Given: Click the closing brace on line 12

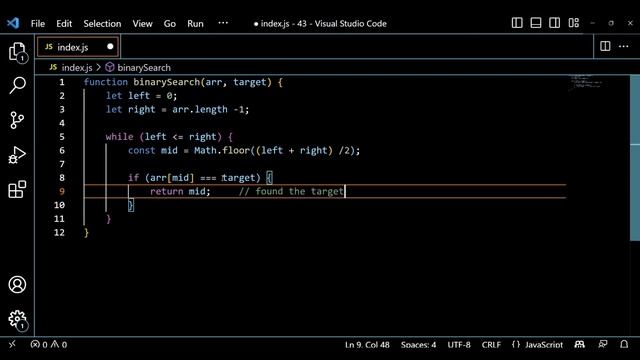Looking at the screenshot, I should click(x=86, y=233).
